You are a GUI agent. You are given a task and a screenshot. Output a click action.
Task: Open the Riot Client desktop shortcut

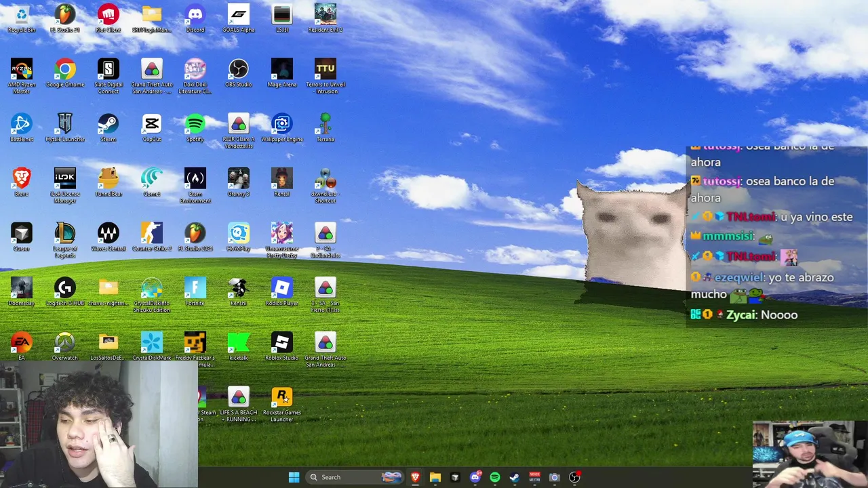(108, 18)
